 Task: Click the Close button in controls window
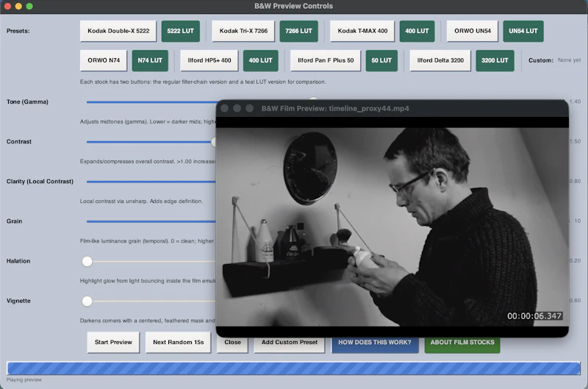[x=232, y=344]
